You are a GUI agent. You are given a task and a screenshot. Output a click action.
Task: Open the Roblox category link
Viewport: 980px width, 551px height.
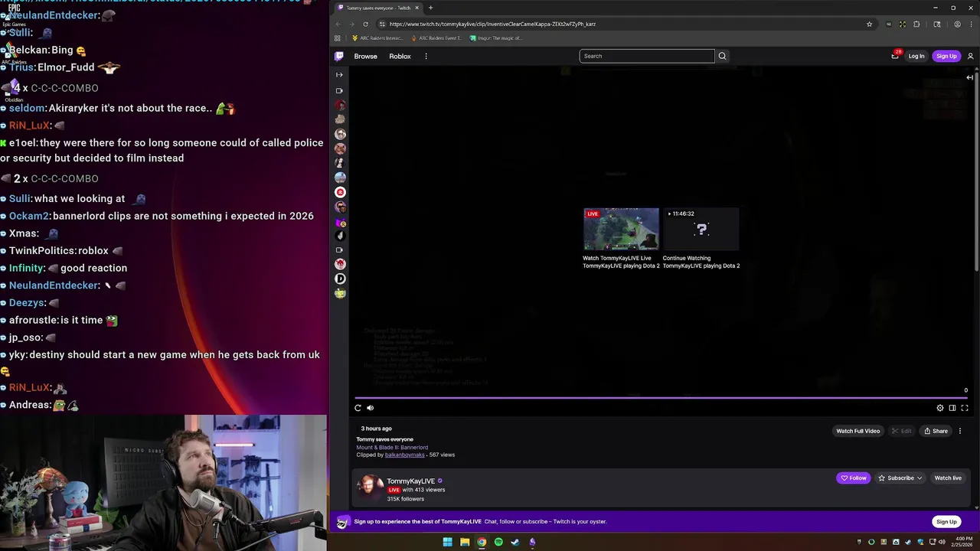click(x=400, y=56)
